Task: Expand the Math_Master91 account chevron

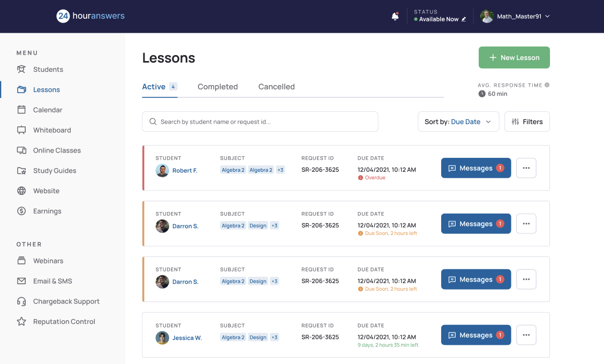Action: click(547, 16)
